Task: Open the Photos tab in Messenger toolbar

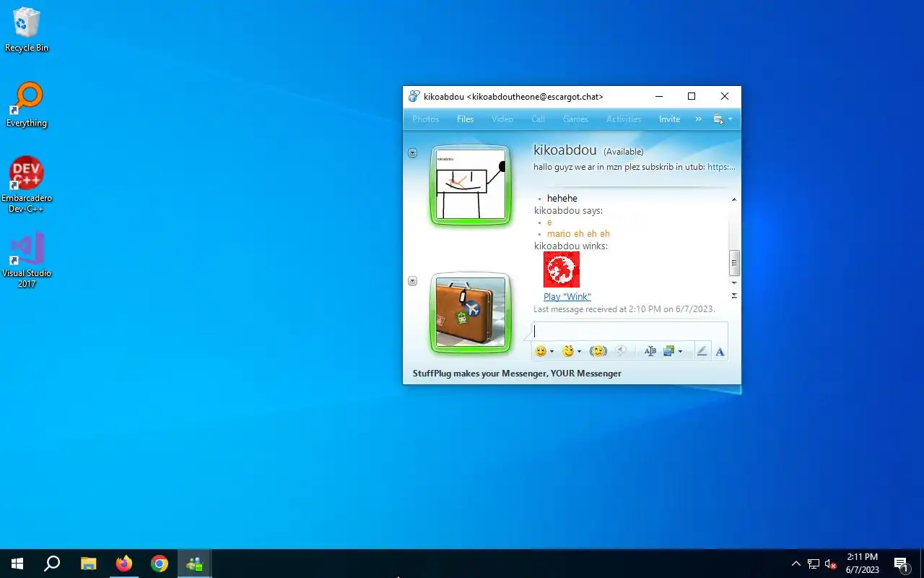Action: [425, 119]
